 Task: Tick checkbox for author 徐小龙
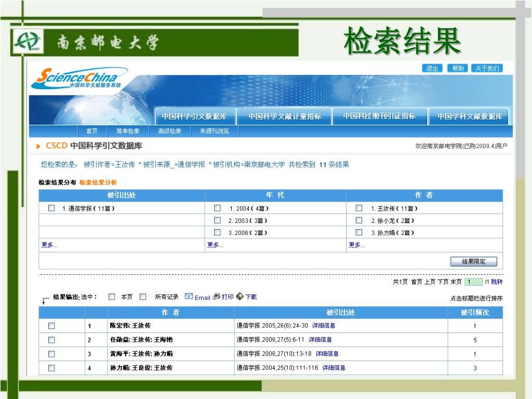358,220
